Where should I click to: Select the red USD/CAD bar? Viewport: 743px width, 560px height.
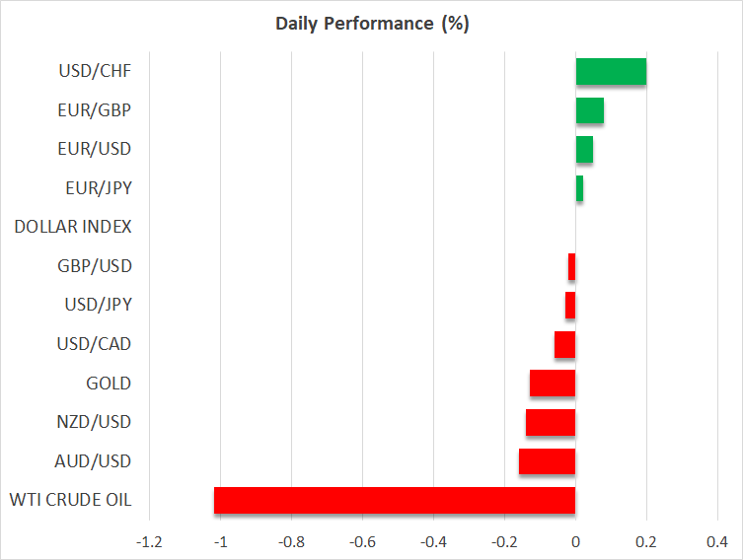[x=564, y=344]
